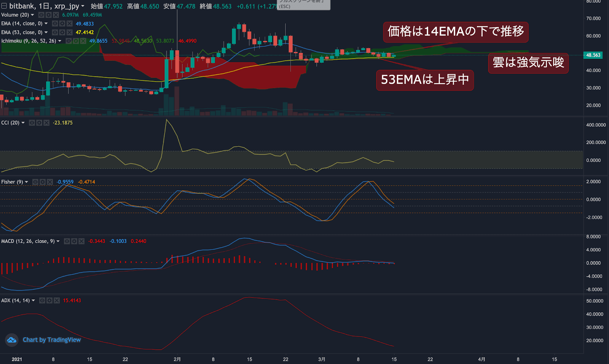Image resolution: width=609 pixels, height=364 pixels.
Task: Open Ichimoku indicator settings gear
Action: [76, 41]
